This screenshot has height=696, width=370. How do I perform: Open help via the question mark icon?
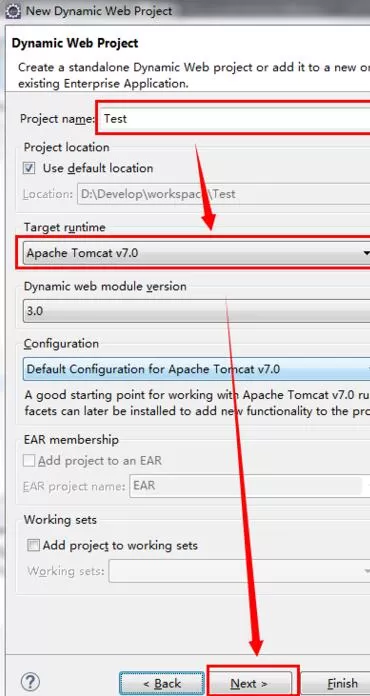(x=30, y=682)
